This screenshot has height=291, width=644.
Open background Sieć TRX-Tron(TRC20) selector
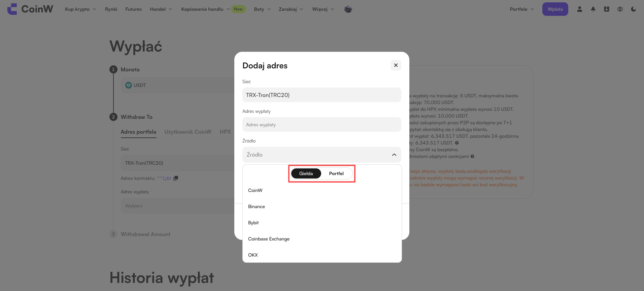pyautogui.click(x=178, y=163)
